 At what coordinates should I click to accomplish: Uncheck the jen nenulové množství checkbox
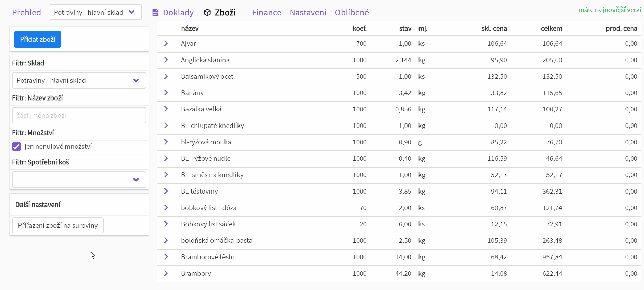click(16, 147)
